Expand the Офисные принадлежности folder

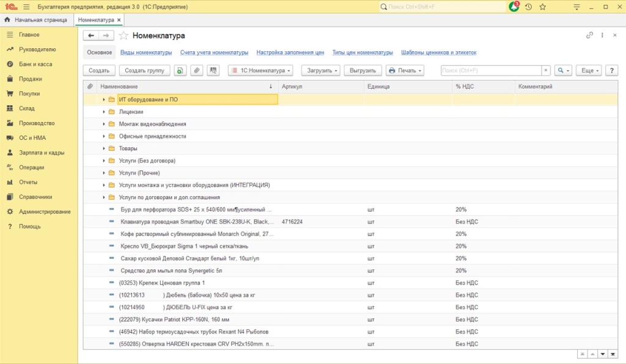pyautogui.click(x=104, y=136)
